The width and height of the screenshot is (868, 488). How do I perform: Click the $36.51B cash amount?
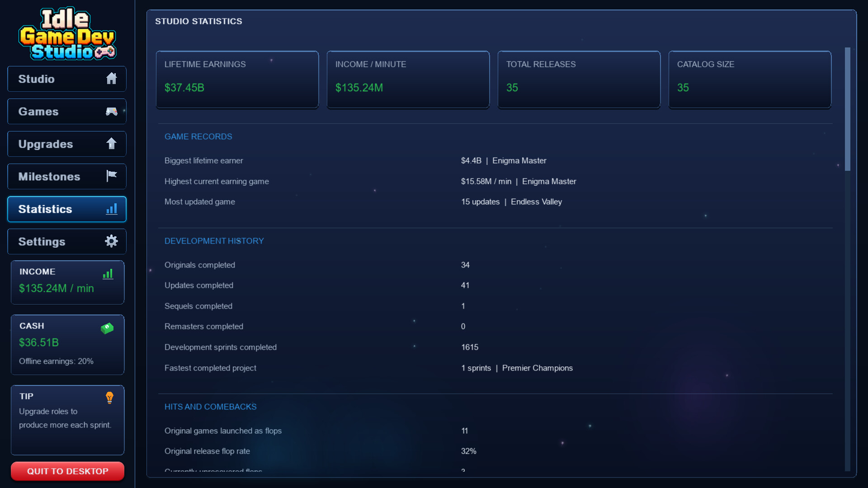pyautogui.click(x=39, y=343)
